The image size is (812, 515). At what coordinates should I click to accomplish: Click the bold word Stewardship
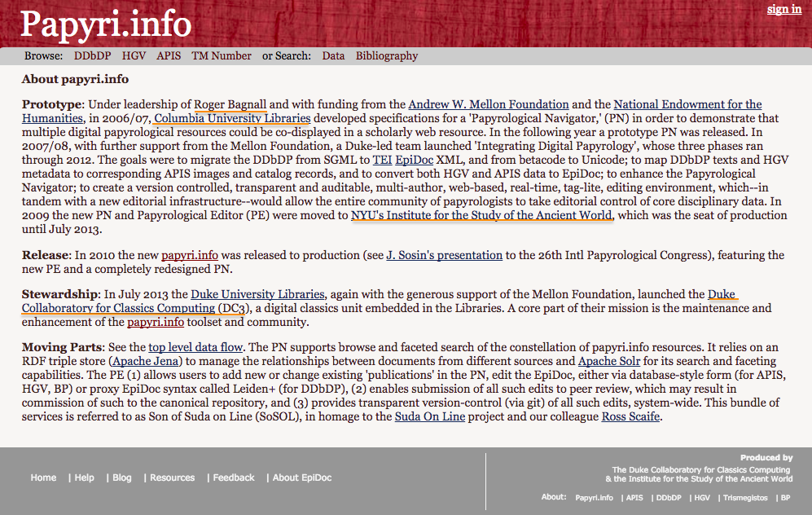click(x=59, y=295)
